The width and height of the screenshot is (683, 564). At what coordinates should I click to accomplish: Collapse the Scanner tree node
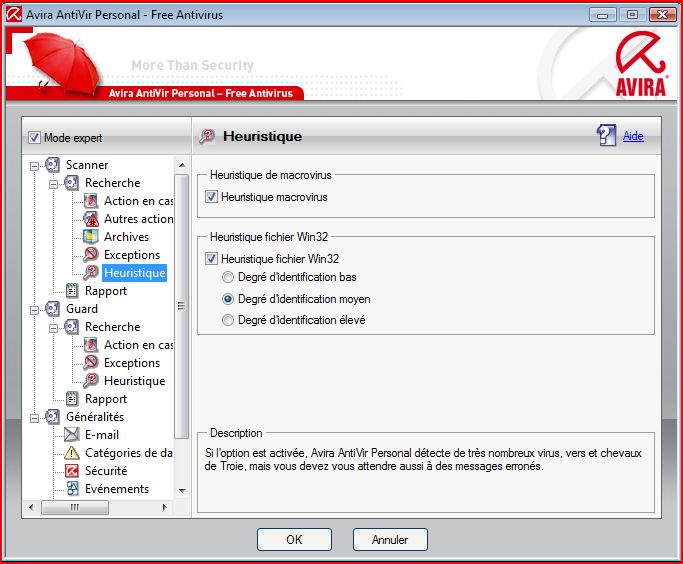(x=34, y=166)
